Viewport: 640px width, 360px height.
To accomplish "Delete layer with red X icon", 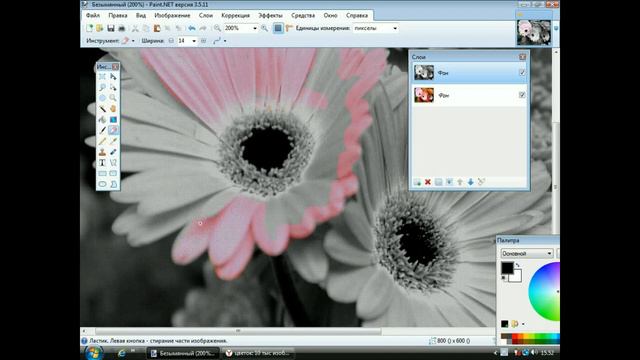I will tap(428, 182).
